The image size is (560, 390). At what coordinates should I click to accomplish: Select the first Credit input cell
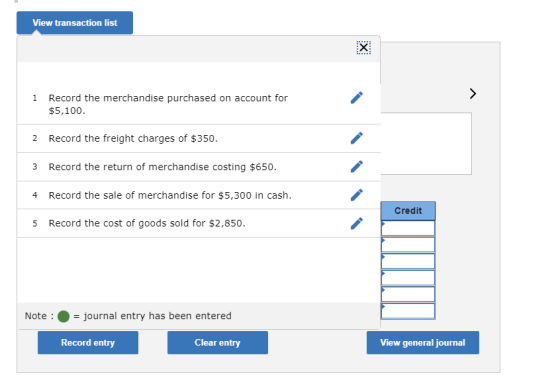(x=408, y=228)
